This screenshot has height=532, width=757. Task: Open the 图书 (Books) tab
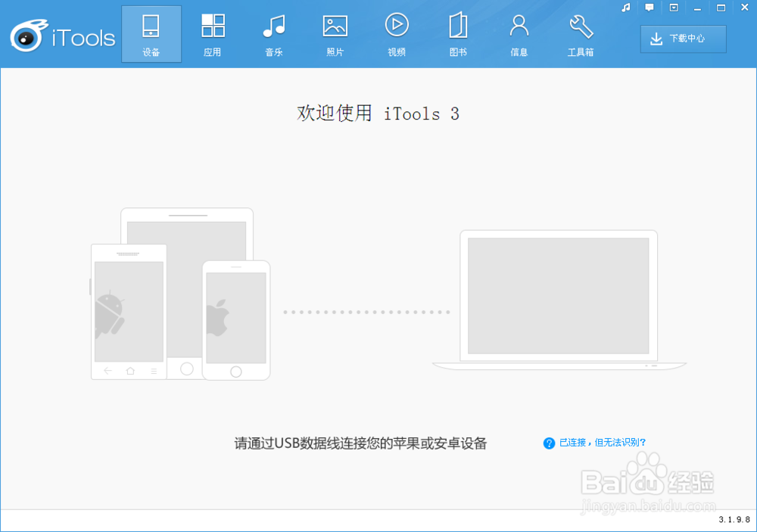[x=458, y=34]
